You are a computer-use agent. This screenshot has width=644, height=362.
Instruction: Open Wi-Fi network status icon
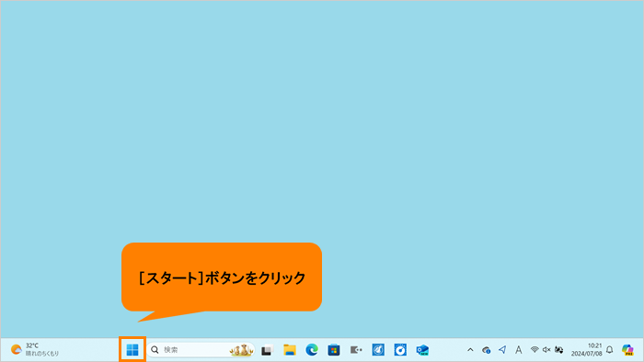tap(535, 350)
